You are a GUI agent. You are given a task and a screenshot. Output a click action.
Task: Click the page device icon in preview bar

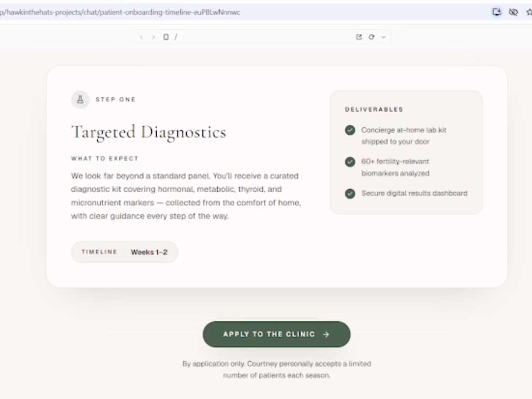coord(166,37)
